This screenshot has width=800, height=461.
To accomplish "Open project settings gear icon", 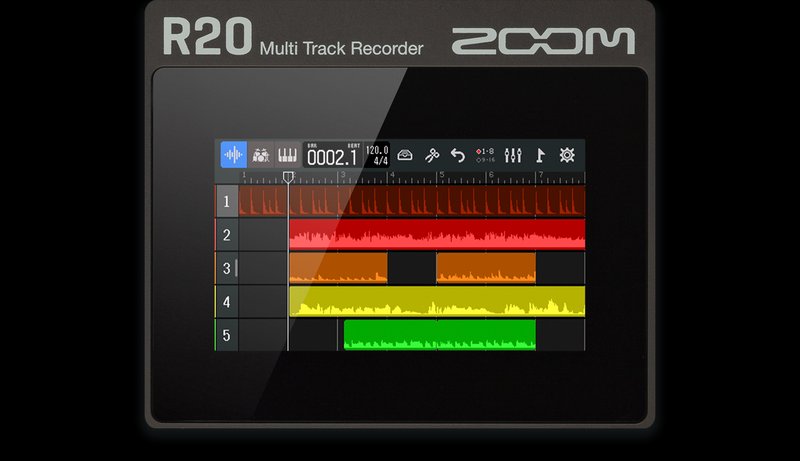I will click(x=567, y=155).
